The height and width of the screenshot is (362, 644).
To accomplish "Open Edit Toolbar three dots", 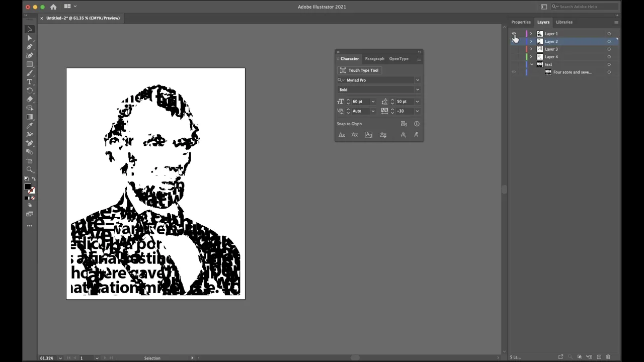I will 30,226.
